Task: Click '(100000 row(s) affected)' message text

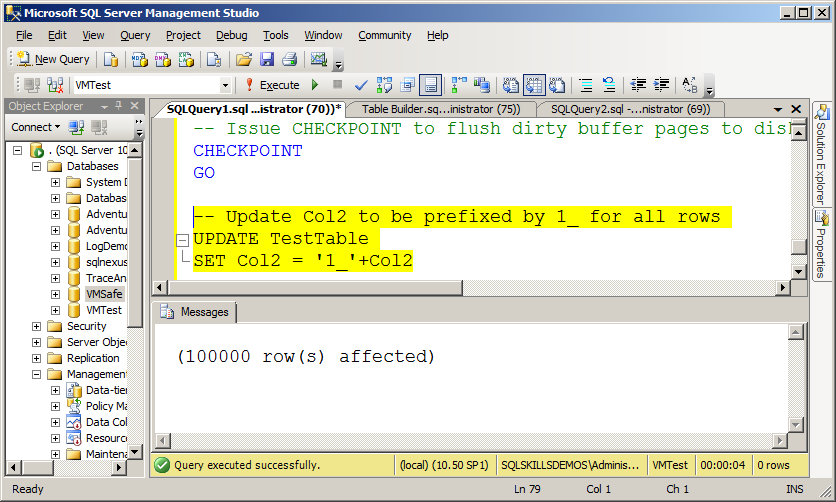Action: click(x=306, y=356)
